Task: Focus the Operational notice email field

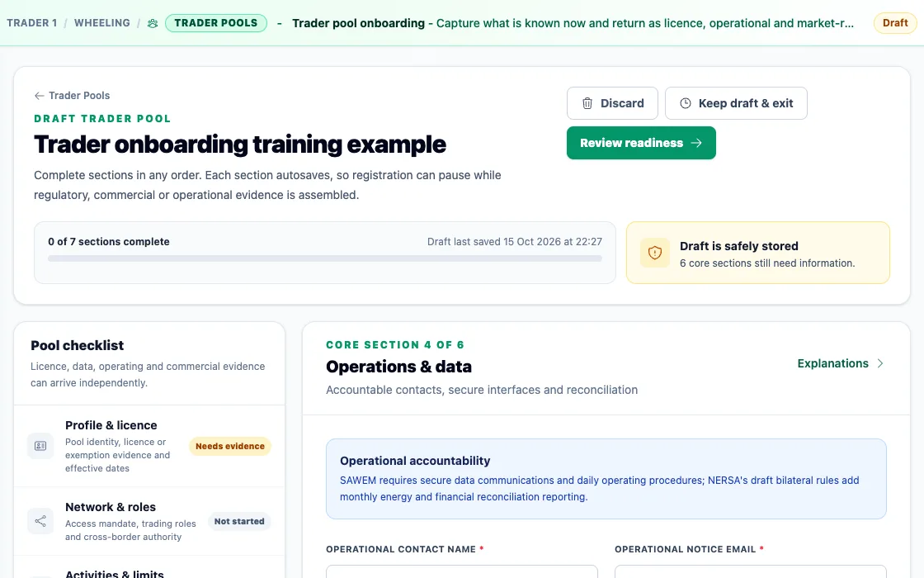Action: pyautogui.click(x=750, y=571)
